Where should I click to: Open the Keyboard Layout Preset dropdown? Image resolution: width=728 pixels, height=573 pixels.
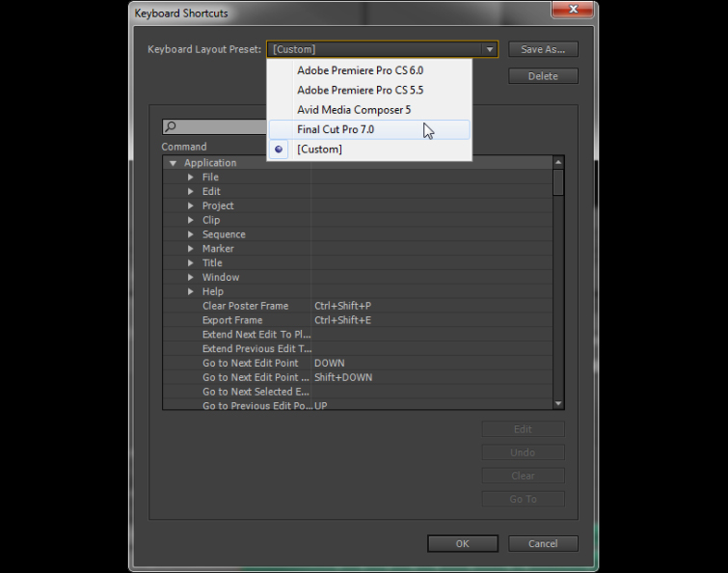(x=382, y=49)
